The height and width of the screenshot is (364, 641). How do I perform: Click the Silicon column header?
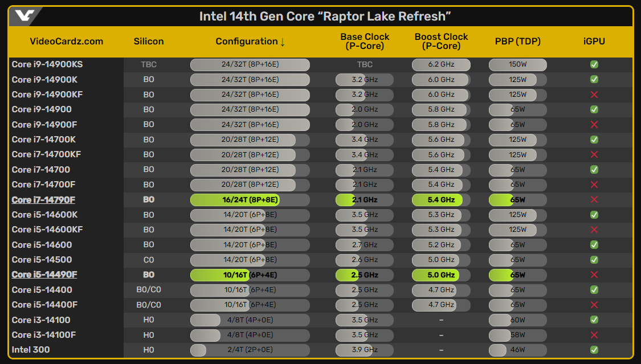tap(149, 41)
